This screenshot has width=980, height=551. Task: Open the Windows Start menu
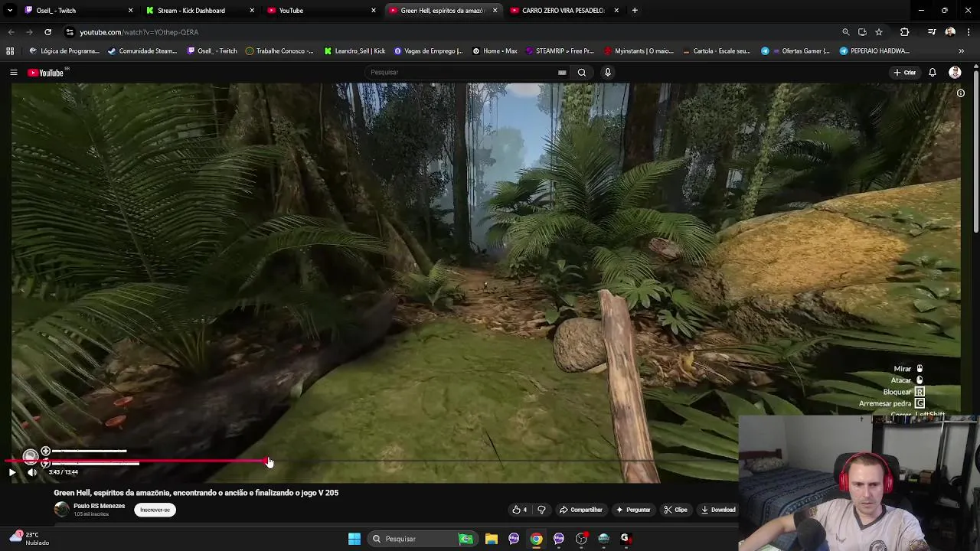(354, 539)
